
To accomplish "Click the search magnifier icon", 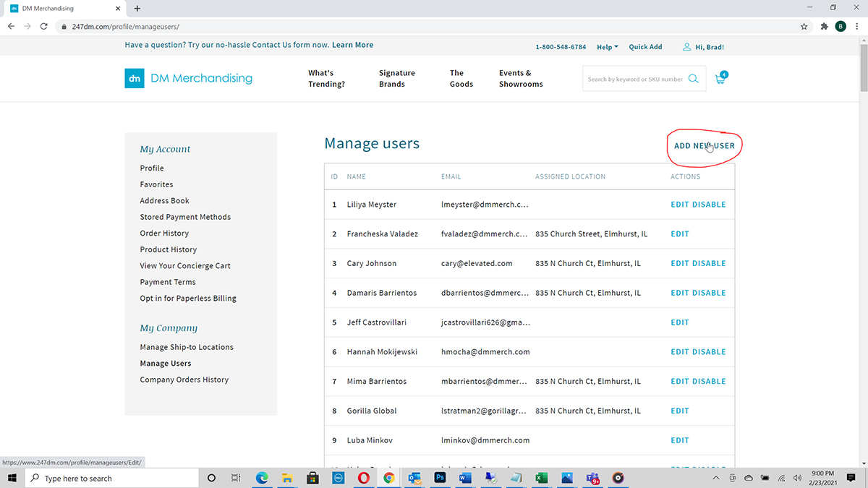I will [x=693, y=79].
